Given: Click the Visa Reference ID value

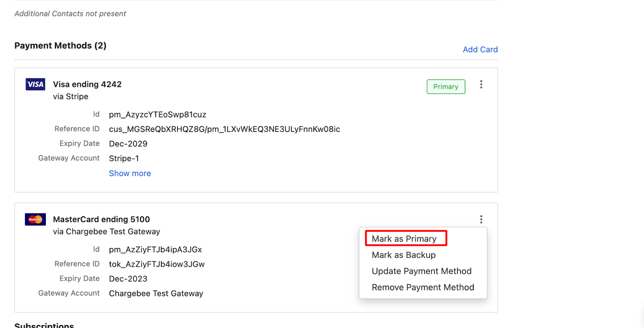Looking at the screenshot, I should pyautogui.click(x=224, y=129).
